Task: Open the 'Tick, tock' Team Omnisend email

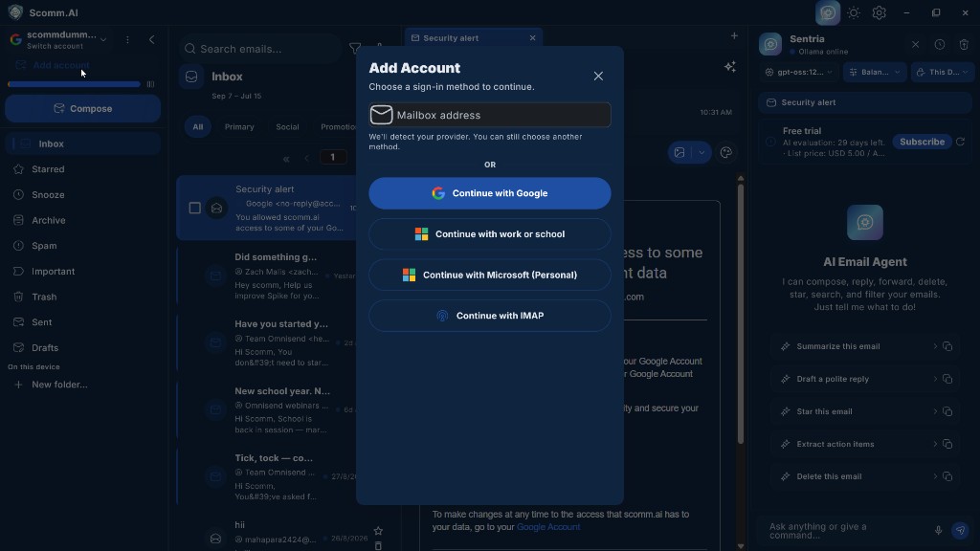Action: (268, 476)
